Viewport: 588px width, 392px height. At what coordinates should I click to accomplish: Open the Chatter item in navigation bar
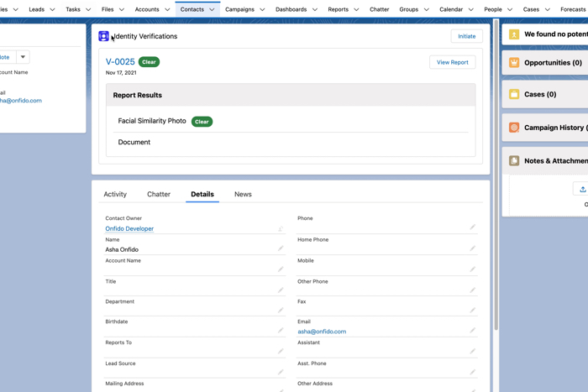point(379,9)
